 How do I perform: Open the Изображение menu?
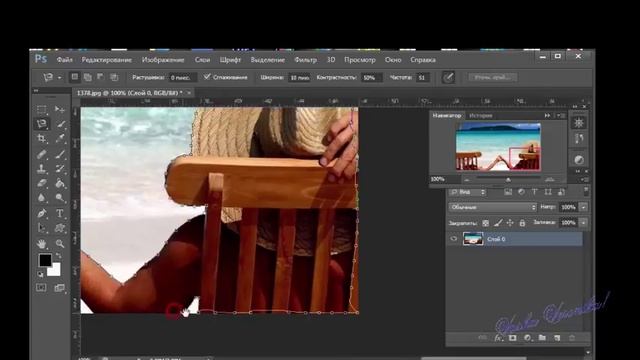163,60
